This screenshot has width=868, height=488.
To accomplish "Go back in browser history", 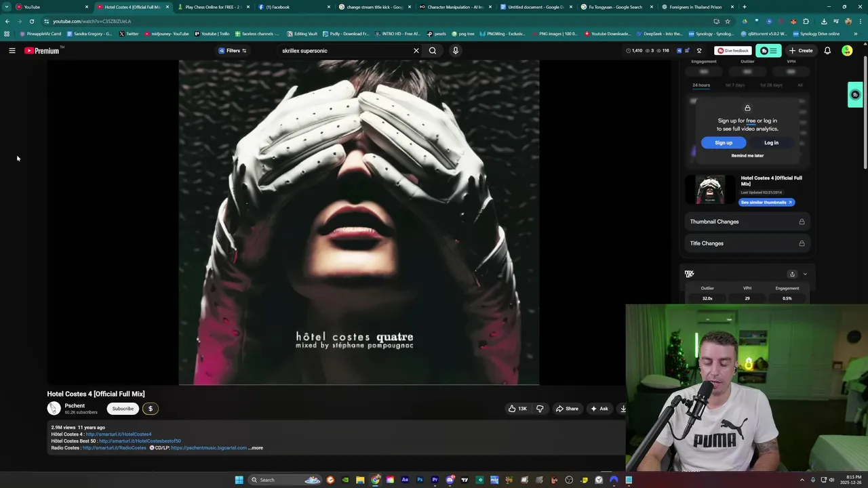I will coord(7,21).
